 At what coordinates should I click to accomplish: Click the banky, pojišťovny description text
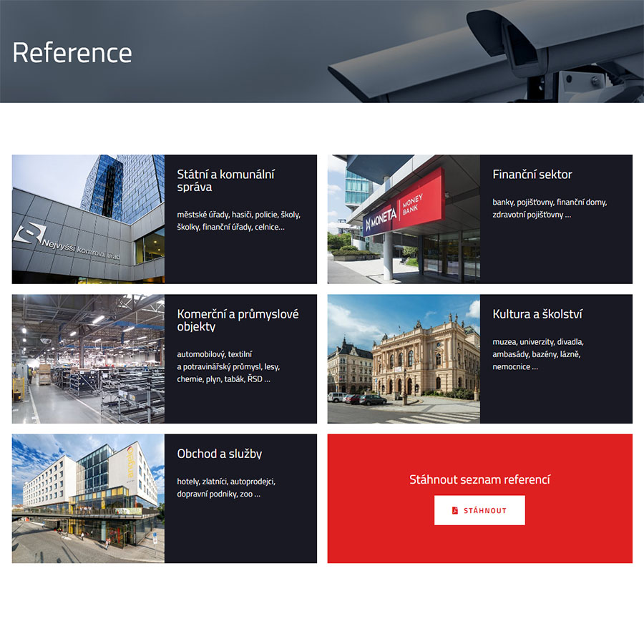(550, 208)
